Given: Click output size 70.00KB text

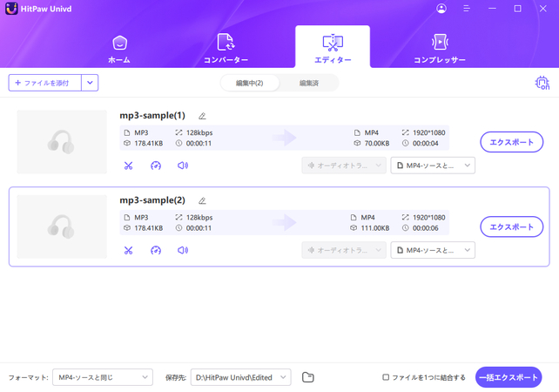Looking at the screenshot, I should 377,144.
